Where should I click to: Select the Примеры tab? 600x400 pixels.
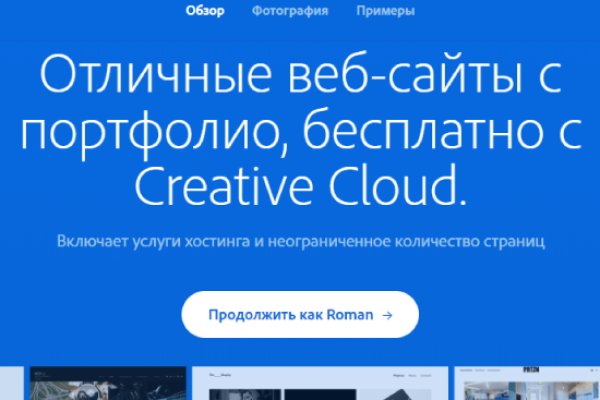[385, 12]
